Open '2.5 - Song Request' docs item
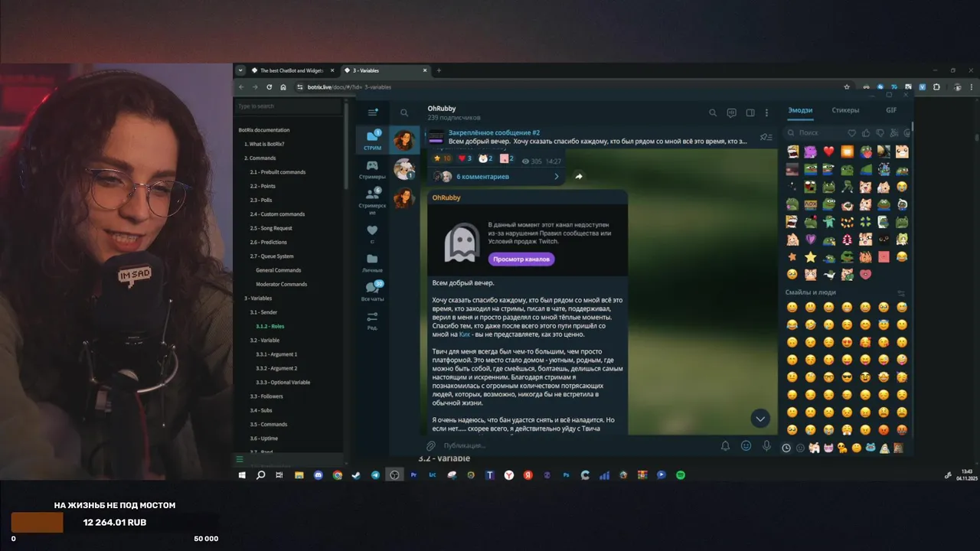 271,228
